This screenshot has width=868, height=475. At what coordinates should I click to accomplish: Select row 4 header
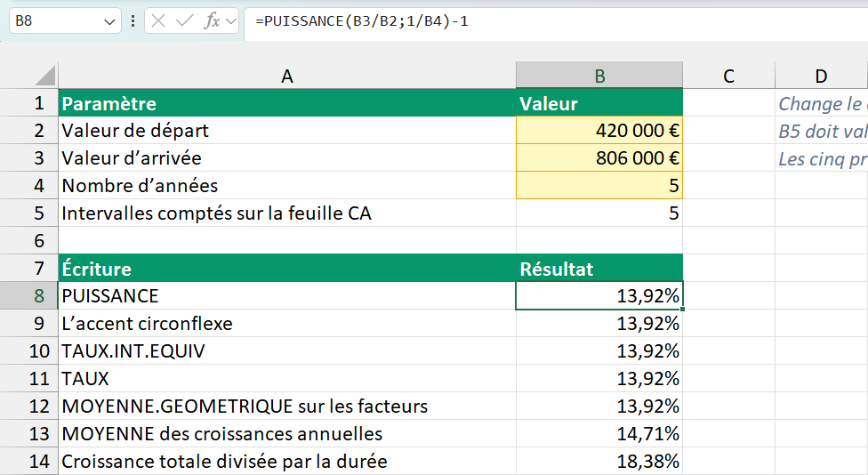(28, 185)
